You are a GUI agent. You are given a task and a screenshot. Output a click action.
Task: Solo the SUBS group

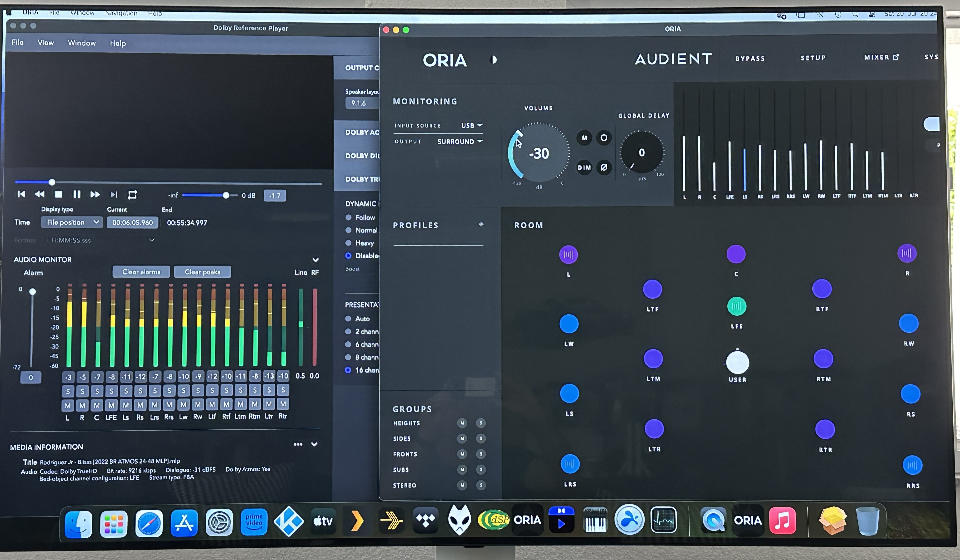click(481, 469)
